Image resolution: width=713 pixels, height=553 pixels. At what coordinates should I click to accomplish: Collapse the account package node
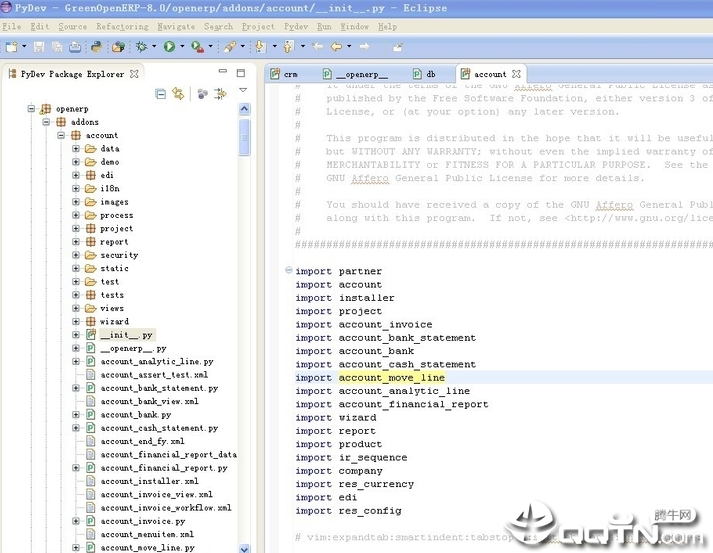point(61,135)
